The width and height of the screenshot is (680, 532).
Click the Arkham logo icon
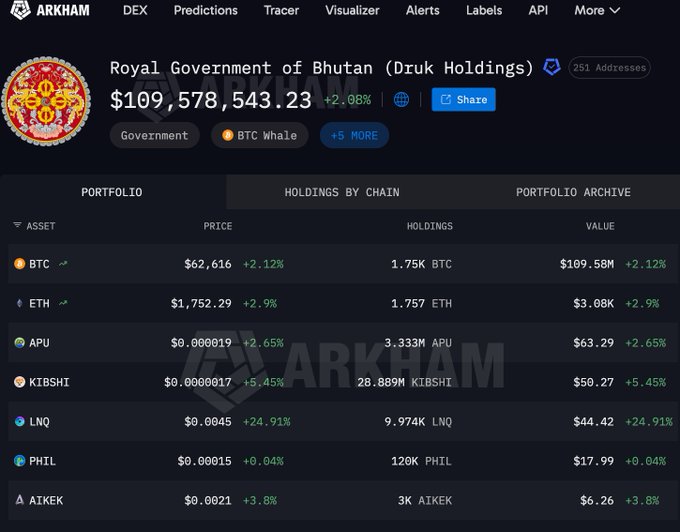click(x=20, y=10)
